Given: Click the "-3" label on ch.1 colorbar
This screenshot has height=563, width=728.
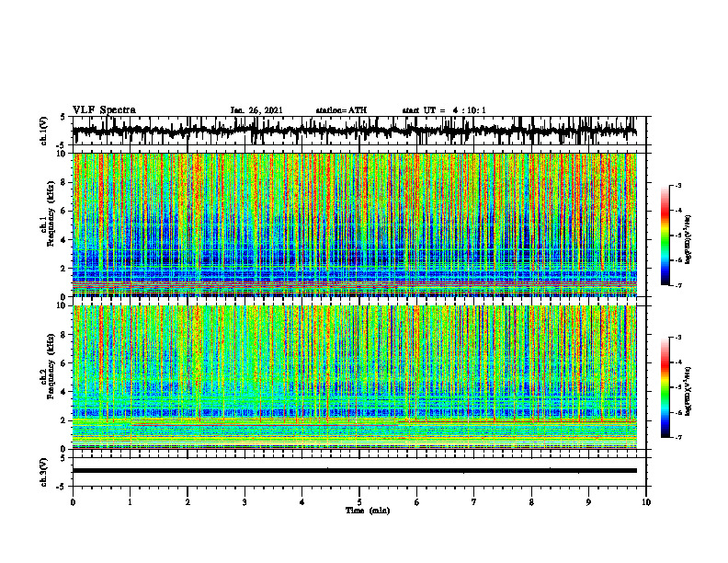Looking at the screenshot, I should 678,185.
